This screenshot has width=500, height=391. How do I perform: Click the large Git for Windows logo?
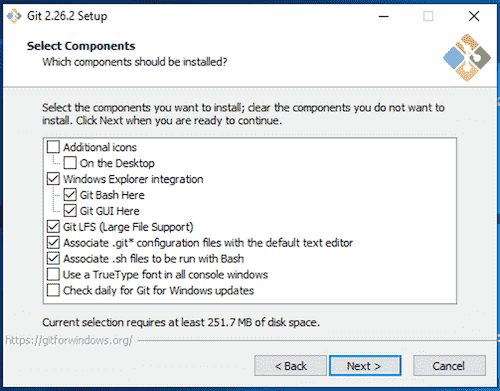pos(467,58)
